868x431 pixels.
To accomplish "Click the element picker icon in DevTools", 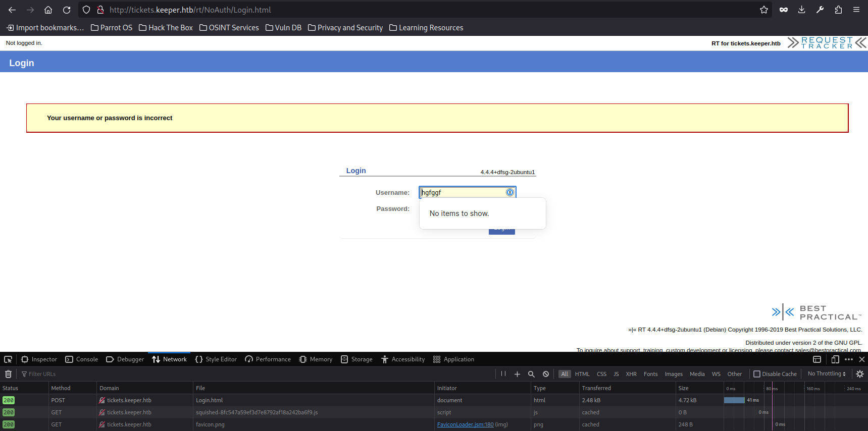I will pos(8,359).
